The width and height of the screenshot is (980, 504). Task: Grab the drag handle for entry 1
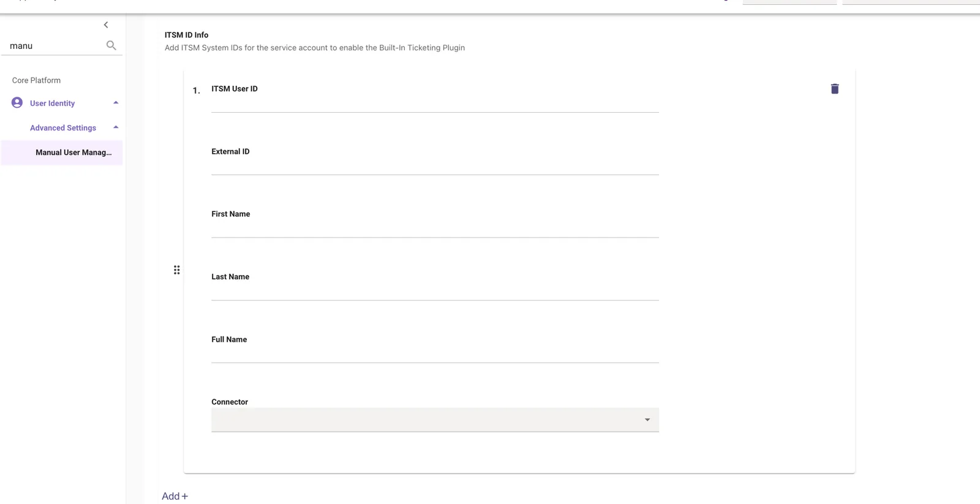(176, 270)
